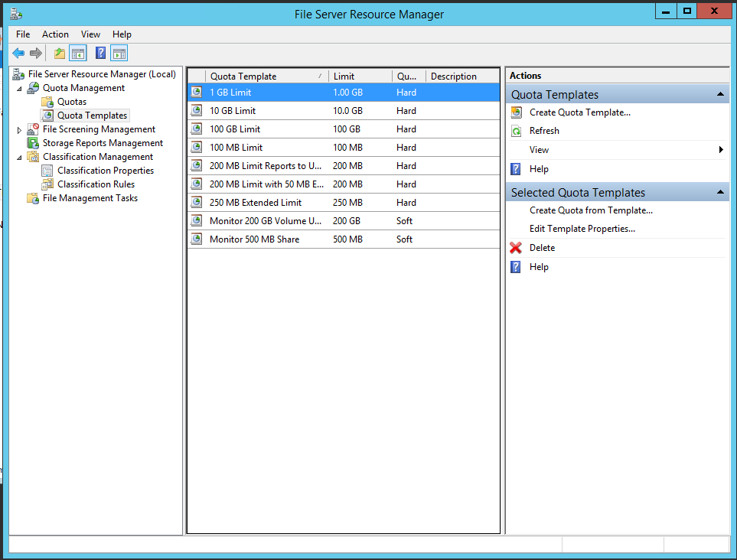Select the Storage Reports Management tree item
The image size is (737, 560).
point(103,143)
